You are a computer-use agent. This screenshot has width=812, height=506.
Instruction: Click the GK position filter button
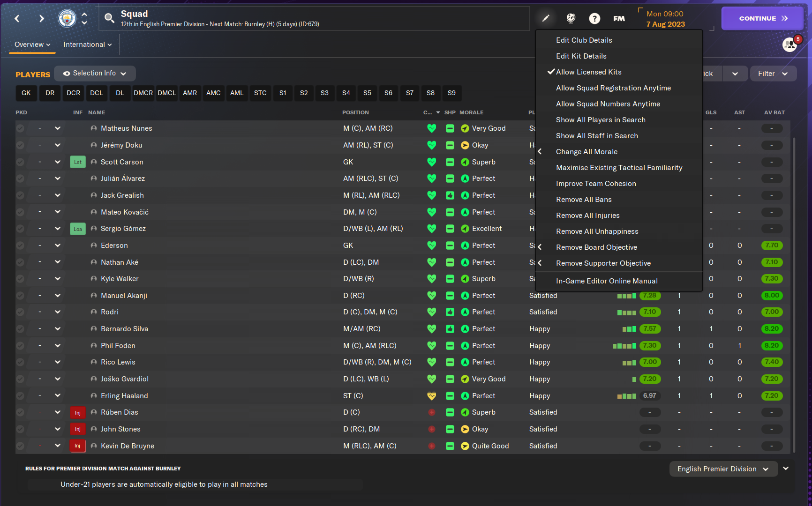pos(26,93)
